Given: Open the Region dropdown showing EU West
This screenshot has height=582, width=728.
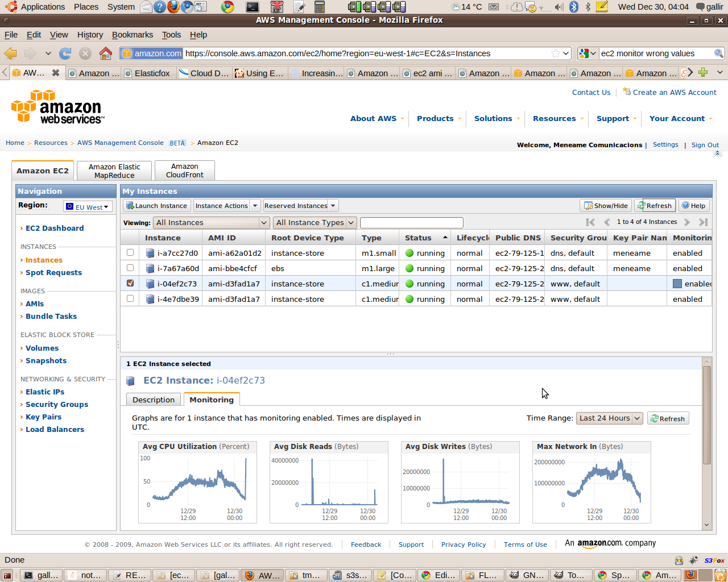Looking at the screenshot, I should click(88, 207).
